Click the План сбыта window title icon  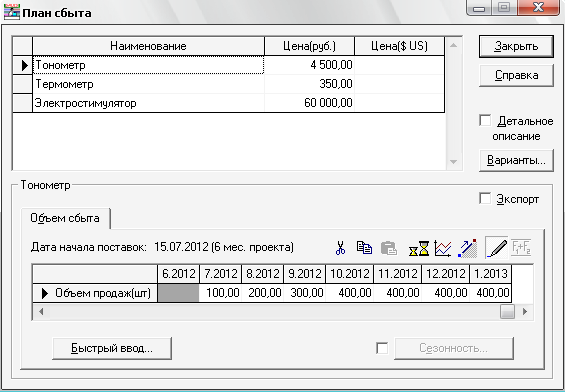click(12, 13)
